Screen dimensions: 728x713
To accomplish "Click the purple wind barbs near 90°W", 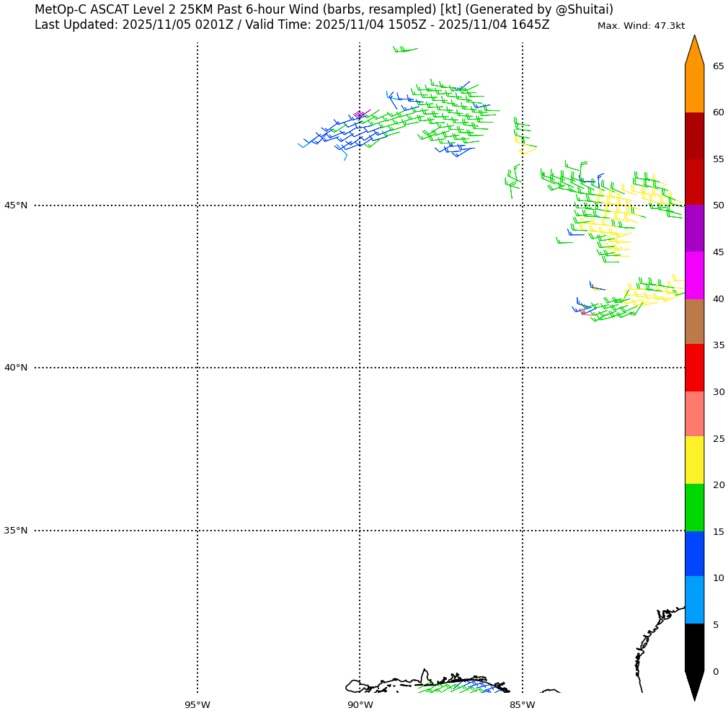I will [x=360, y=114].
